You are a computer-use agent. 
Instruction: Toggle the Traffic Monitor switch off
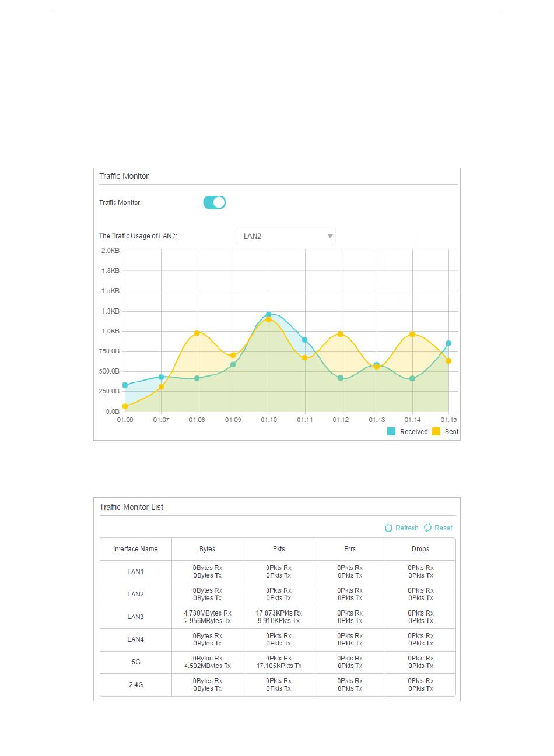pyautogui.click(x=214, y=202)
